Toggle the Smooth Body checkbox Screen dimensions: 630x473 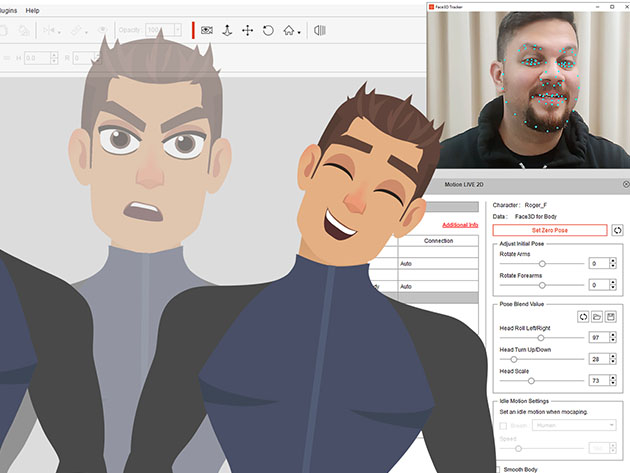(498, 469)
